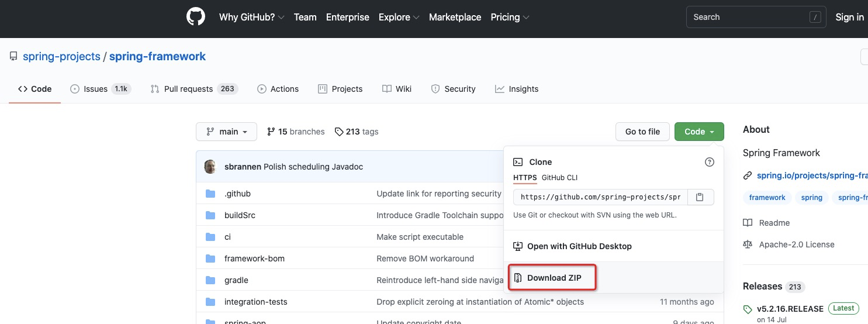
Task: Click the spring topic tag
Action: click(x=812, y=198)
